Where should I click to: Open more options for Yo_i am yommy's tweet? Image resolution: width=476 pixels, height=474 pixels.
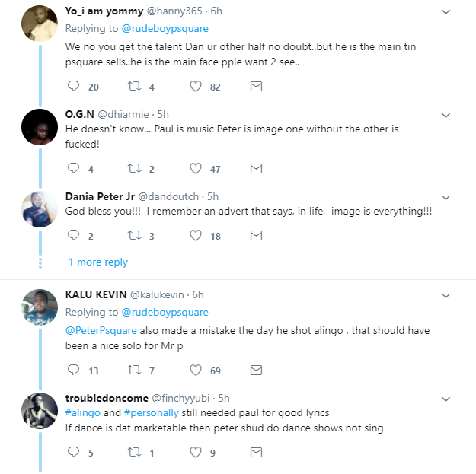446,11
